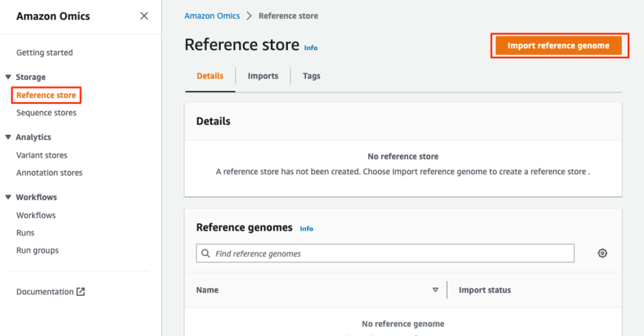Click Amazon Omics breadcrumb link

(x=212, y=16)
